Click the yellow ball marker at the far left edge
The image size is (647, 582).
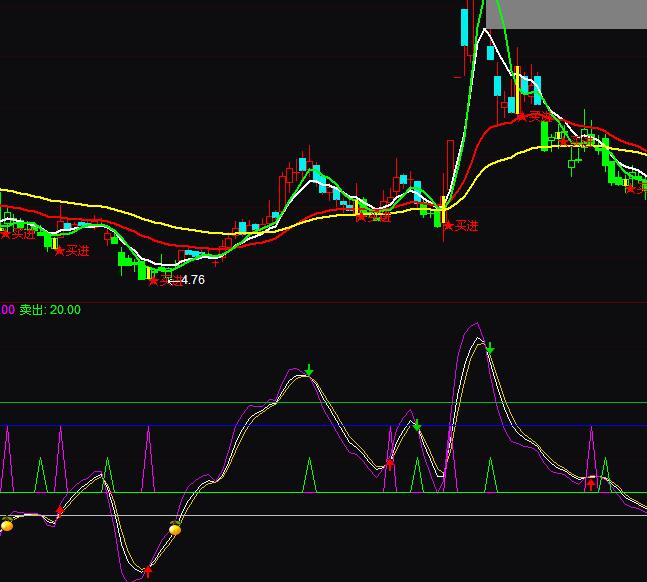click(x=7, y=525)
